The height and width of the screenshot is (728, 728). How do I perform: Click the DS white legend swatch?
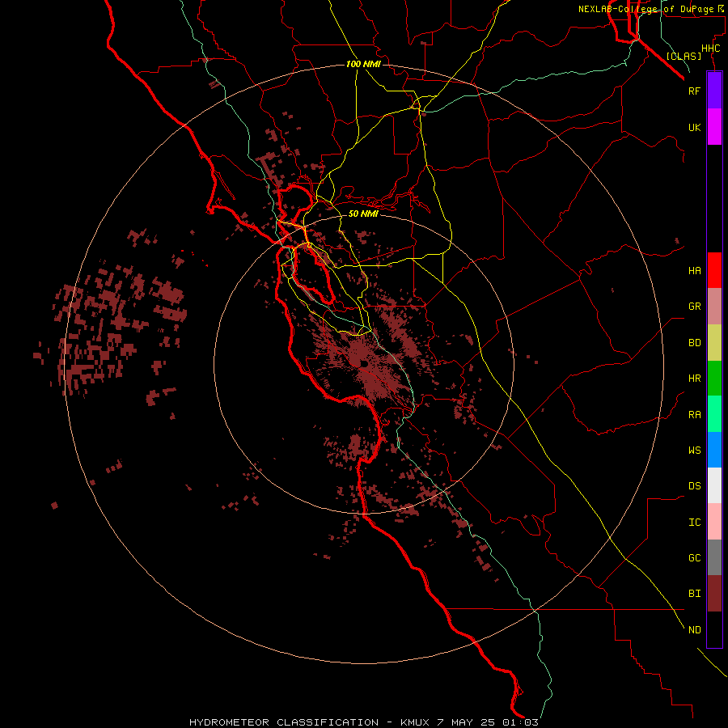714,485
